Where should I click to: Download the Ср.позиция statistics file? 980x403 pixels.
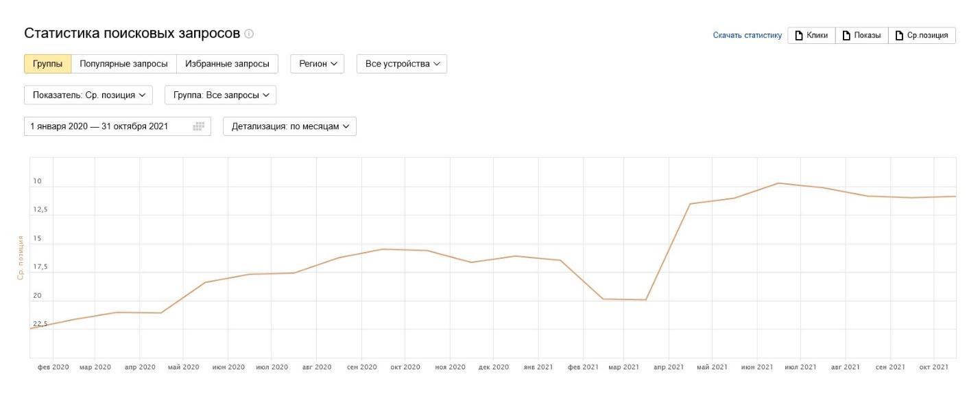point(922,36)
